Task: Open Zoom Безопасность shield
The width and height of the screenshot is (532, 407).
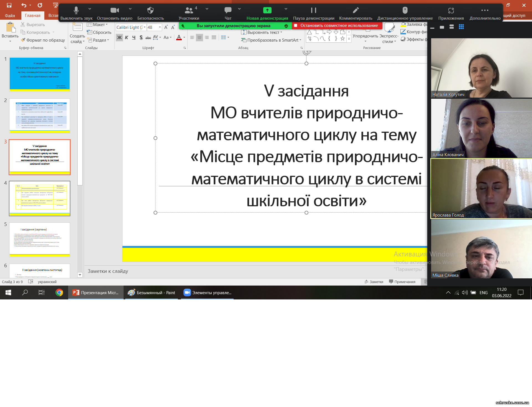Action: pos(150,13)
